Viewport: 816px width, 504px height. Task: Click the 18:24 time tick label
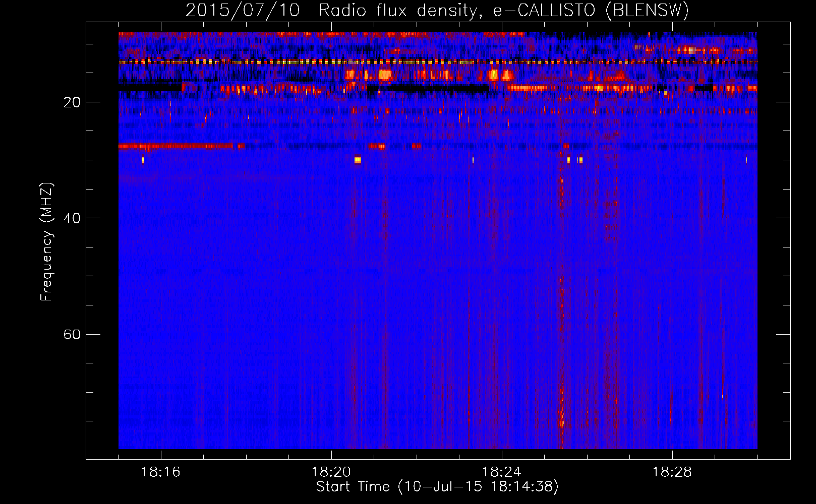[502, 472]
